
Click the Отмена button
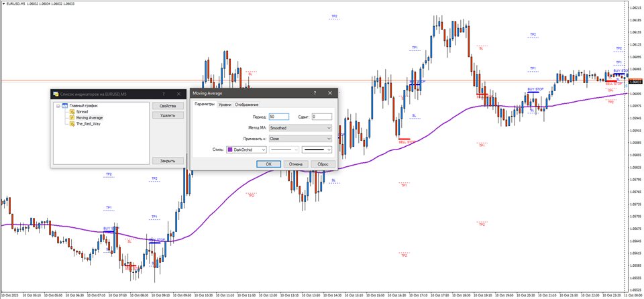pos(296,164)
